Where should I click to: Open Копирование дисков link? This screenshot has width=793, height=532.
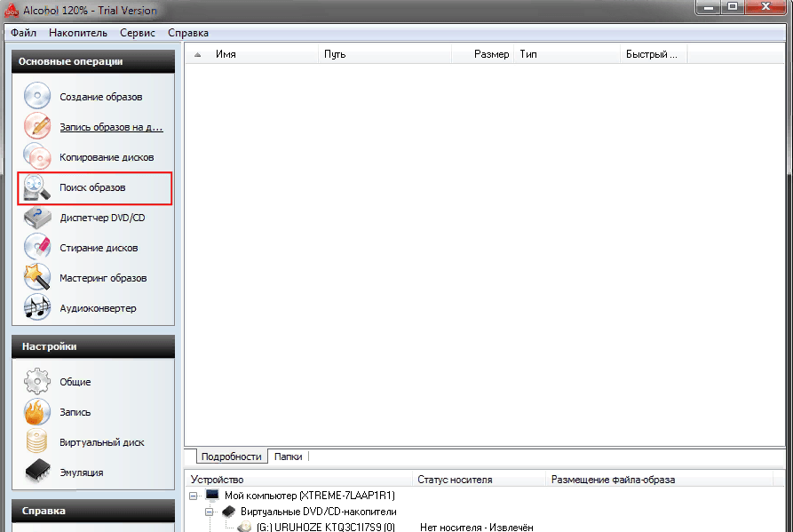click(107, 157)
